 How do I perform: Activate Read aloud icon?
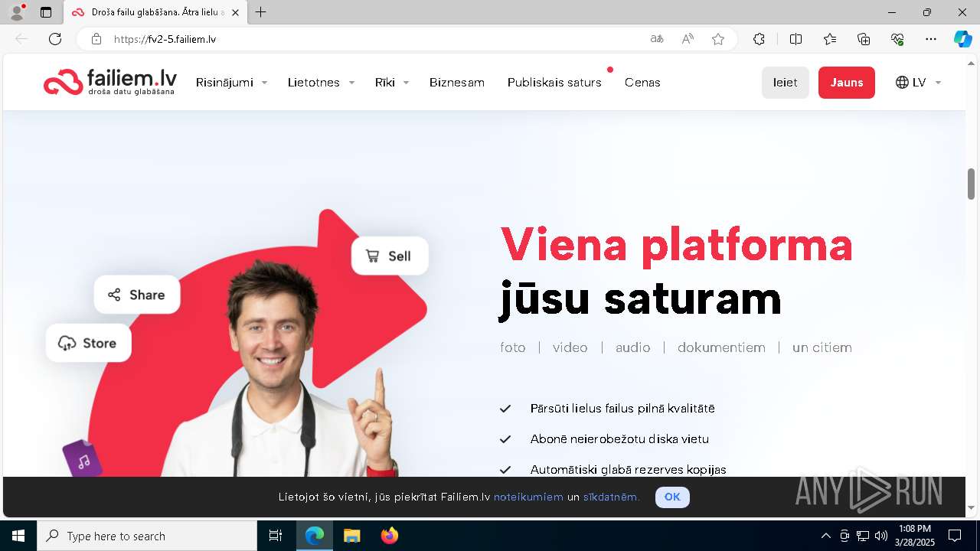pos(688,39)
